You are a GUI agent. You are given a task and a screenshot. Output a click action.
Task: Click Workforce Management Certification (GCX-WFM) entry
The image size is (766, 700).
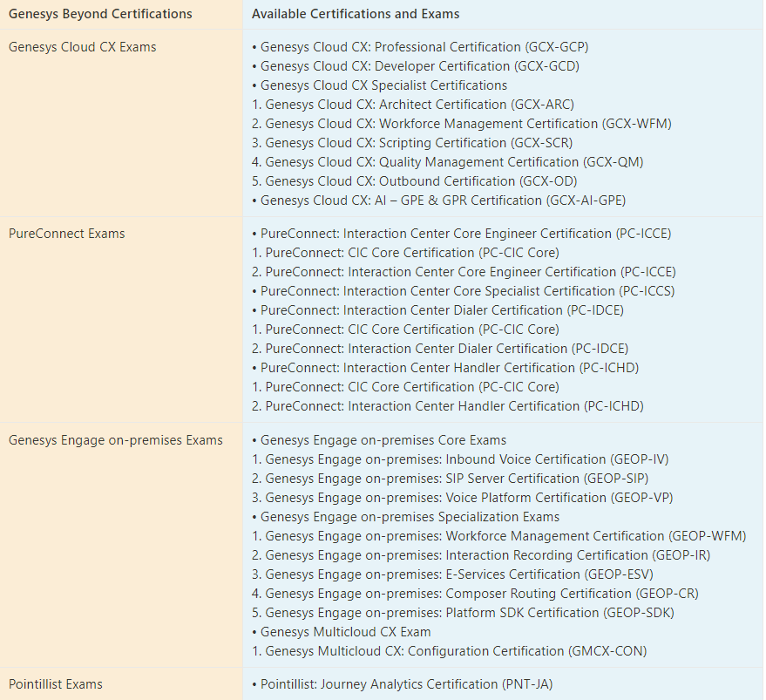click(462, 123)
